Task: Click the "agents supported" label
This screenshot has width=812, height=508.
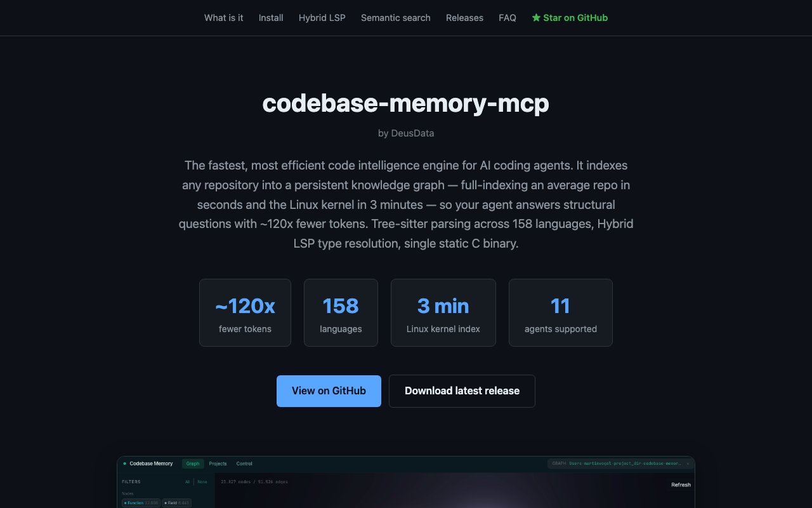Action: coord(561,329)
